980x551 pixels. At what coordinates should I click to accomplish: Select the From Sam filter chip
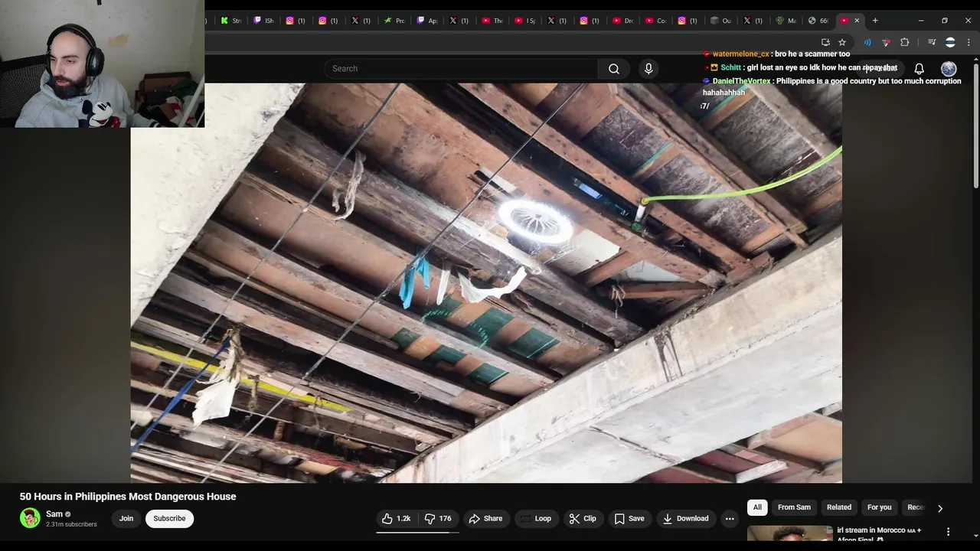point(794,507)
